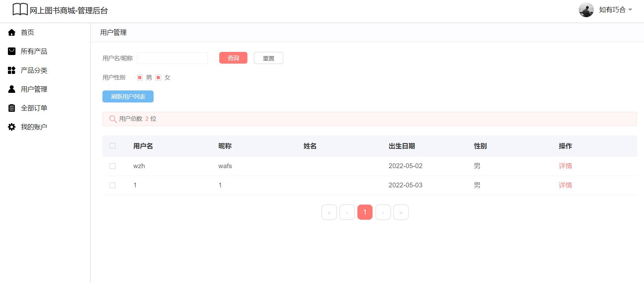Click the 用户管理 page heading

(113, 33)
